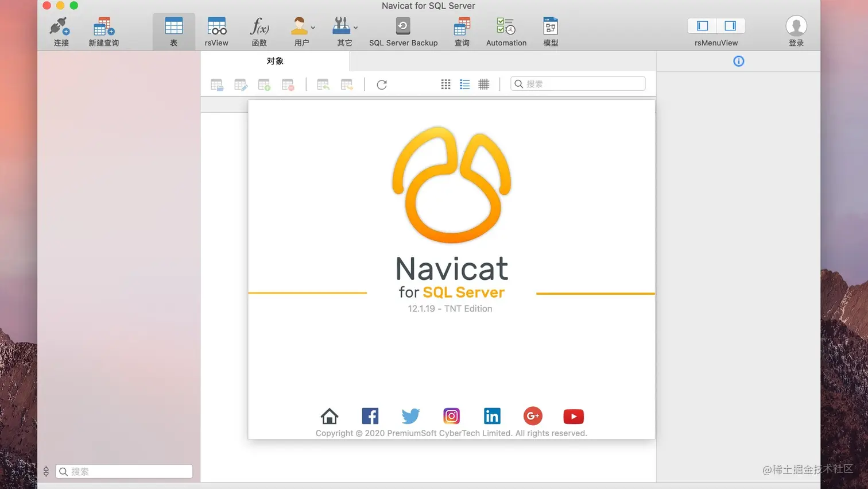Expand the 用户 dropdown arrow
The height and width of the screenshot is (489, 868).
(313, 28)
